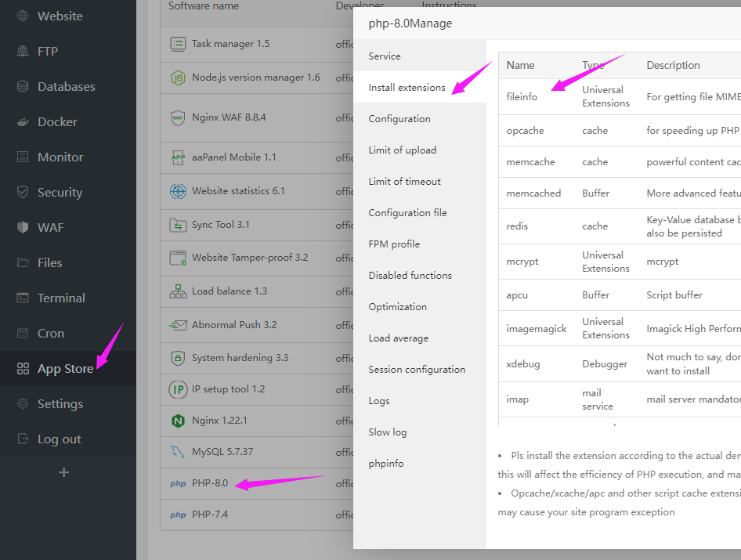741x560 pixels.
Task: Click the Software name column header
Action: pos(204,5)
